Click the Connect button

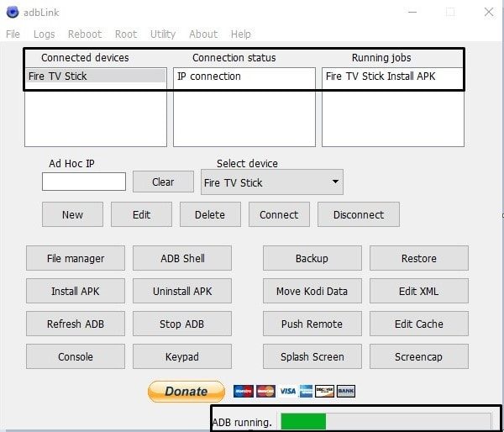pyautogui.click(x=279, y=214)
